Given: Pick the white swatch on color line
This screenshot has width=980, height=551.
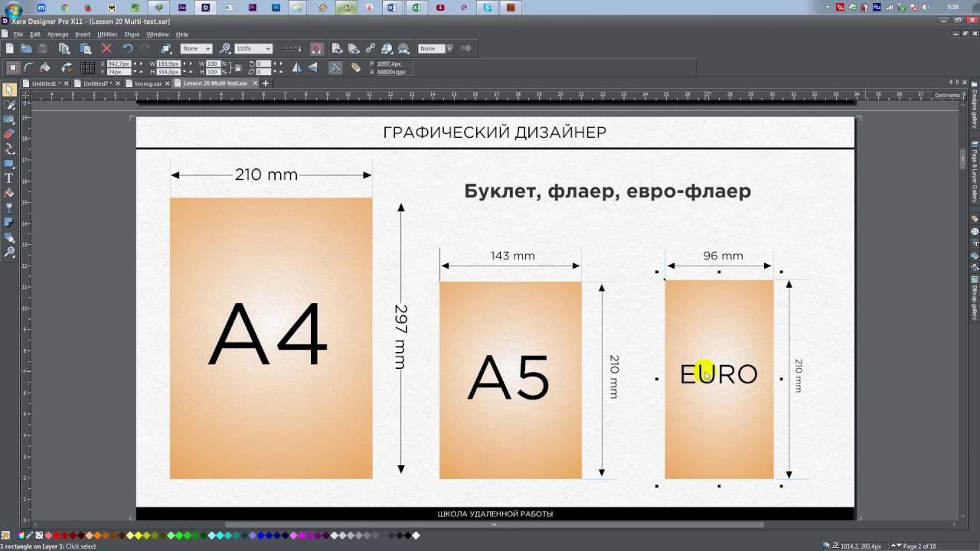Looking at the screenshot, I should pos(417,536).
